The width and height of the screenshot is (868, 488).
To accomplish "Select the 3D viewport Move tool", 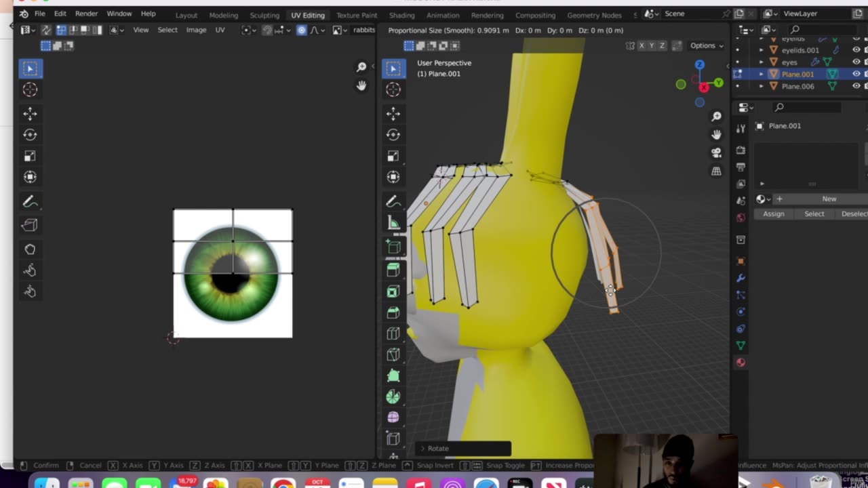I will coord(393,114).
